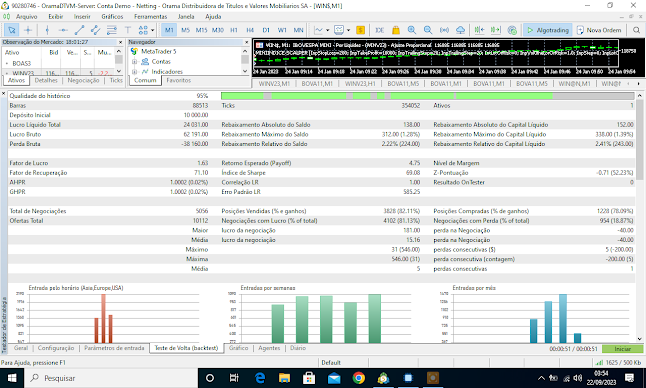Zoom in on the chart
The image size is (646, 388).
(x=412, y=30)
